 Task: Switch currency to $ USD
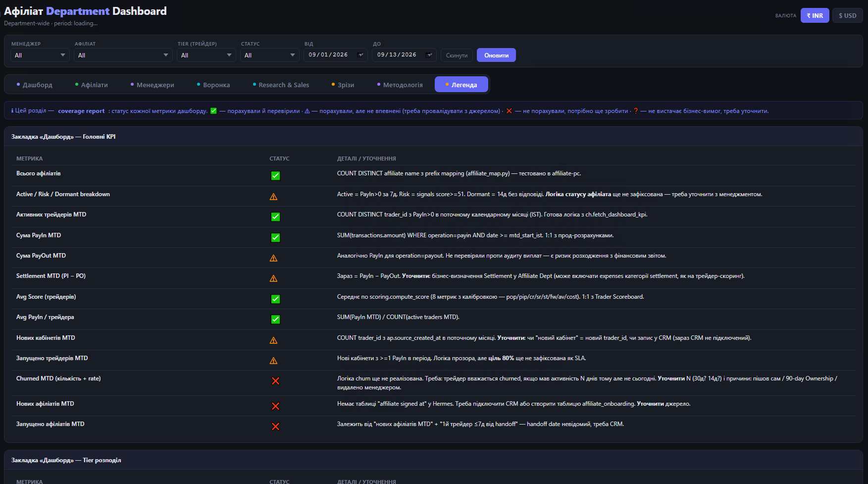847,15
